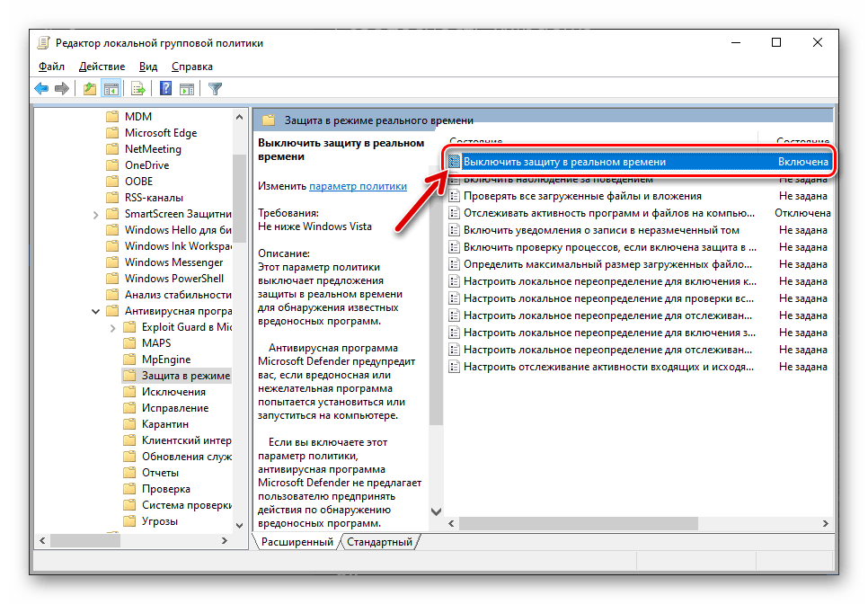Image resolution: width=868 pixels, height=604 pixels.
Task: Open Help via the question mark toolbar icon
Action: 165,89
